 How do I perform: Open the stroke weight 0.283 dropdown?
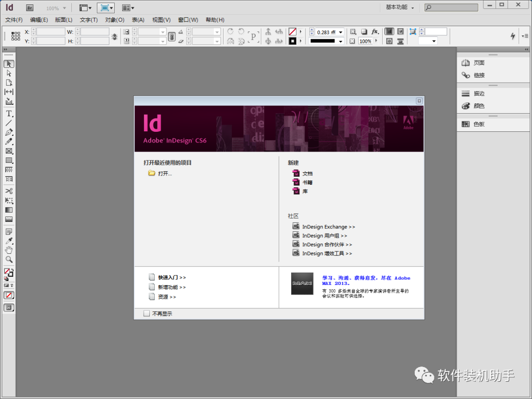[x=341, y=32]
